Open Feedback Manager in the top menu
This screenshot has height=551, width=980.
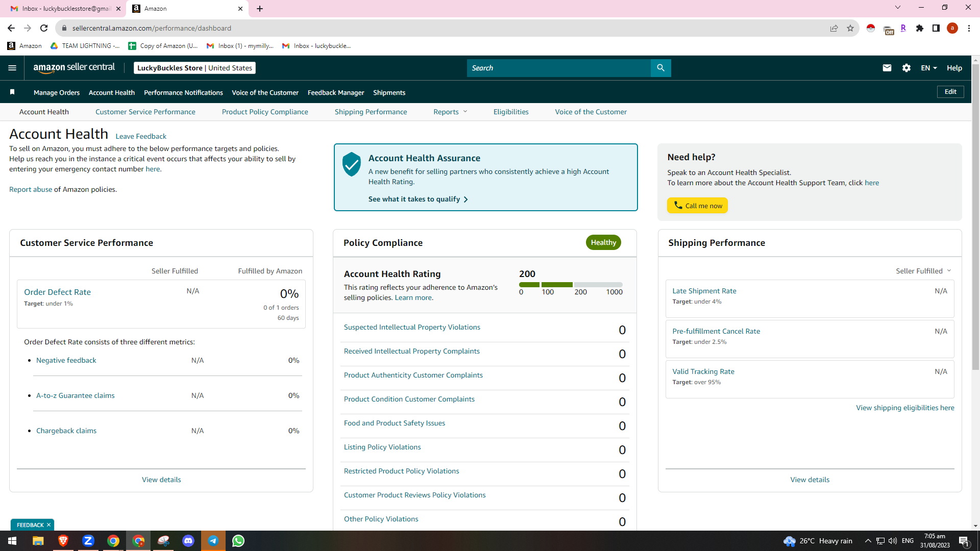(x=336, y=92)
